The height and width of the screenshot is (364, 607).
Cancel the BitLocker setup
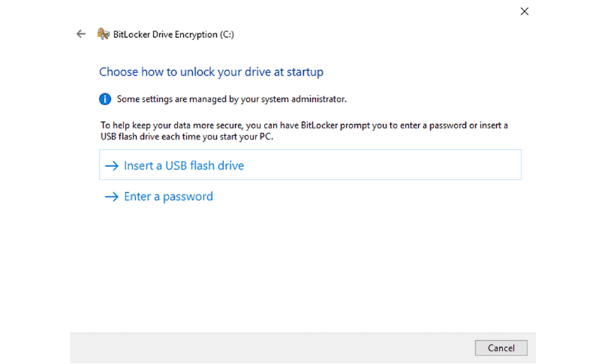(x=501, y=348)
